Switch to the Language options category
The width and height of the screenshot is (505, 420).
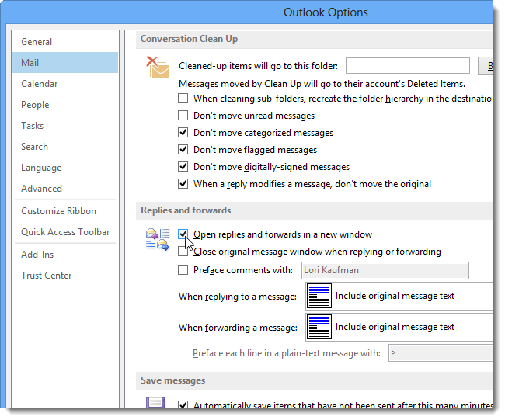coord(65,168)
